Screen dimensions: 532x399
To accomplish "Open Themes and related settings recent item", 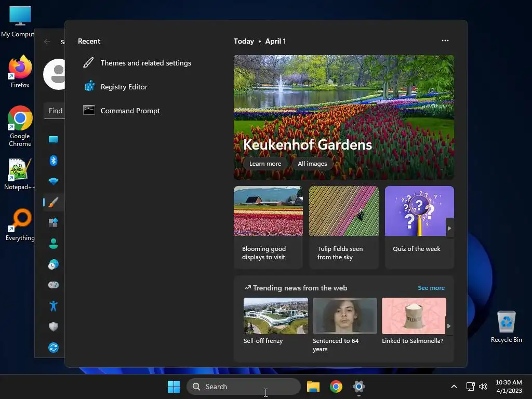I will coord(137,63).
